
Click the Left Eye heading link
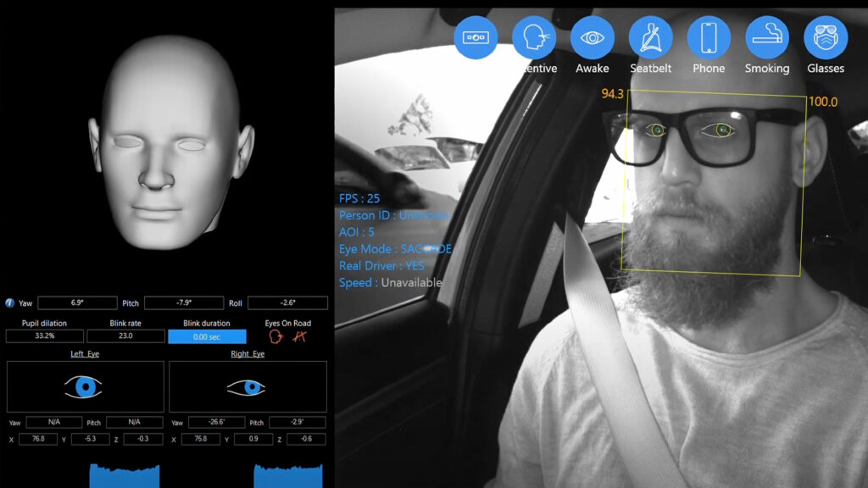coord(84,354)
